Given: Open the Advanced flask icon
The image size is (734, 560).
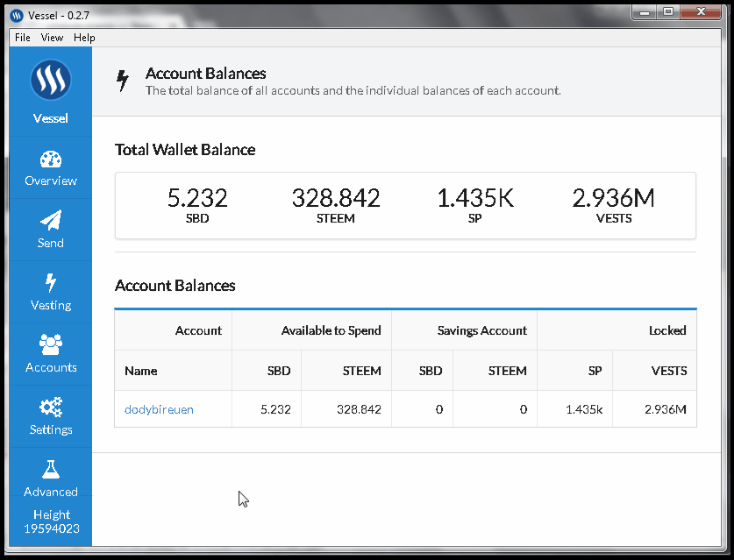Looking at the screenshot, I should pyautogui.click(x=51, y=469).
